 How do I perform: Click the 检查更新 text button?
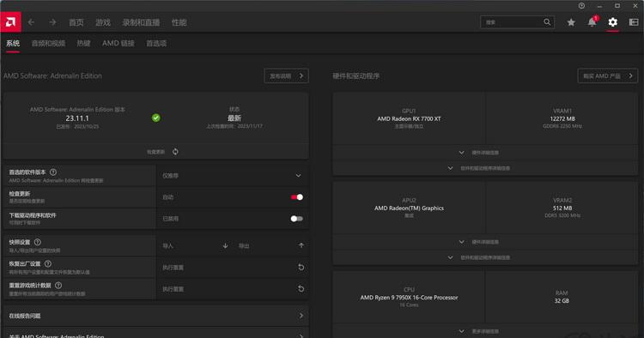tap(155, 152)
